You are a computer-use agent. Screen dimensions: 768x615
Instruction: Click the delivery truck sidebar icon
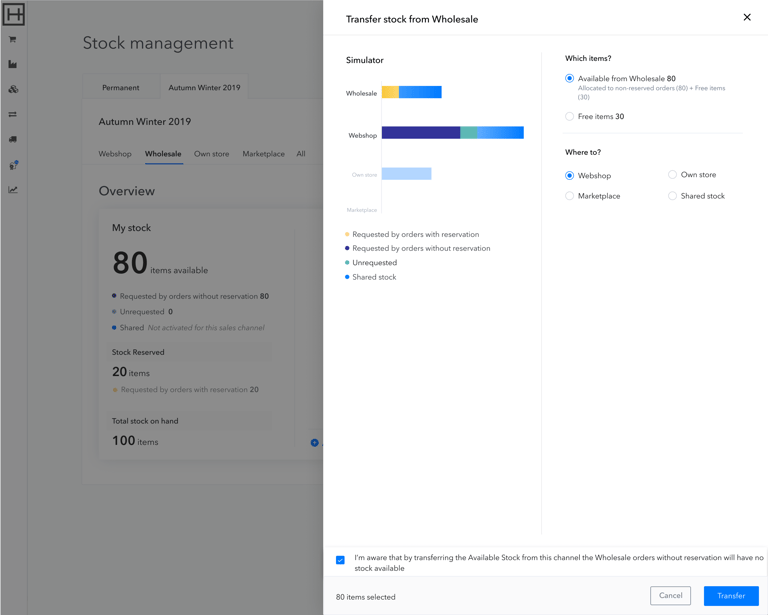pyautogui.click(x=13, y=140)
